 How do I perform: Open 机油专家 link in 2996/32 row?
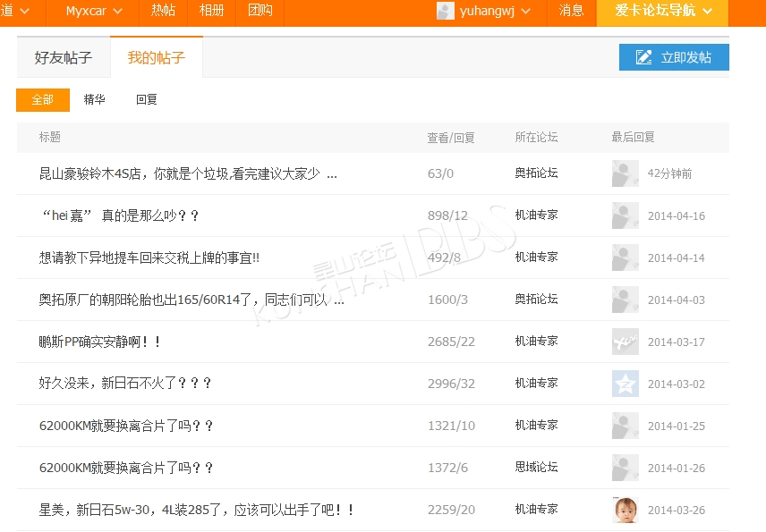(536, 383)
